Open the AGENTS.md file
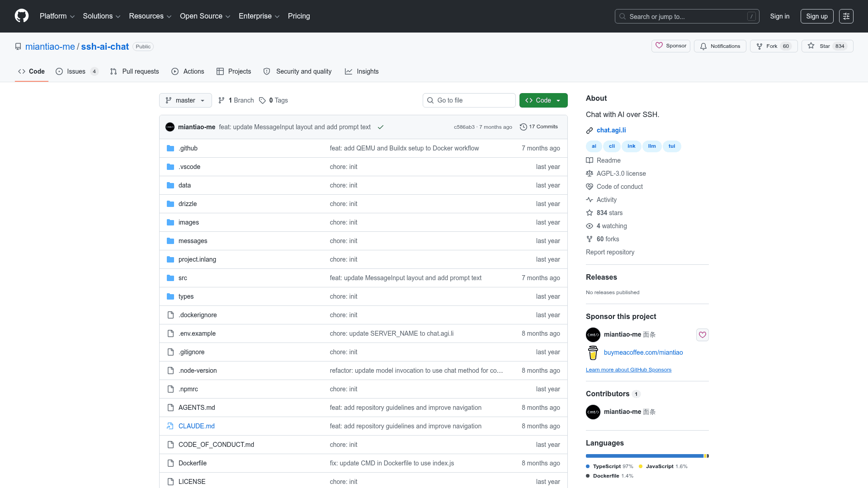 (x=197, y=408)
